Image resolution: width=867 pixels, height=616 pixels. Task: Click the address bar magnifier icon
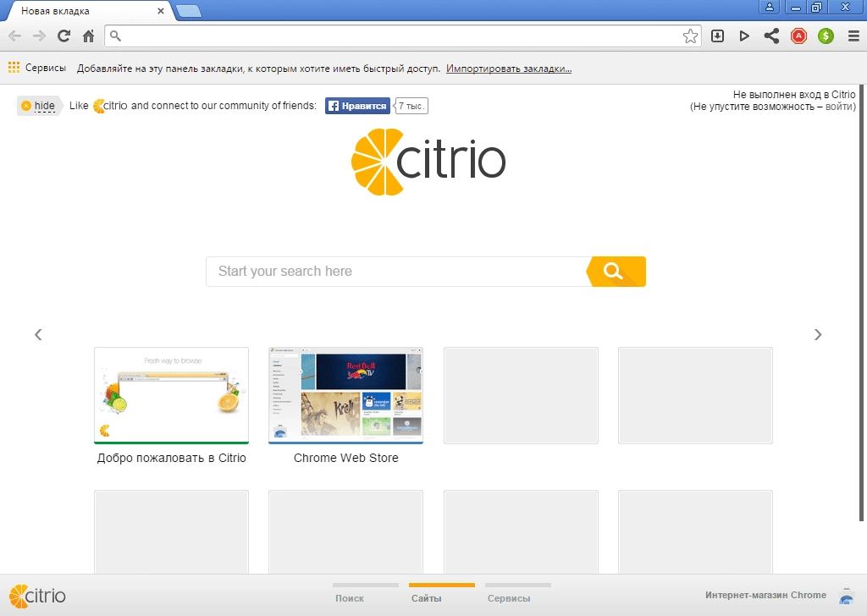point(115,36)
